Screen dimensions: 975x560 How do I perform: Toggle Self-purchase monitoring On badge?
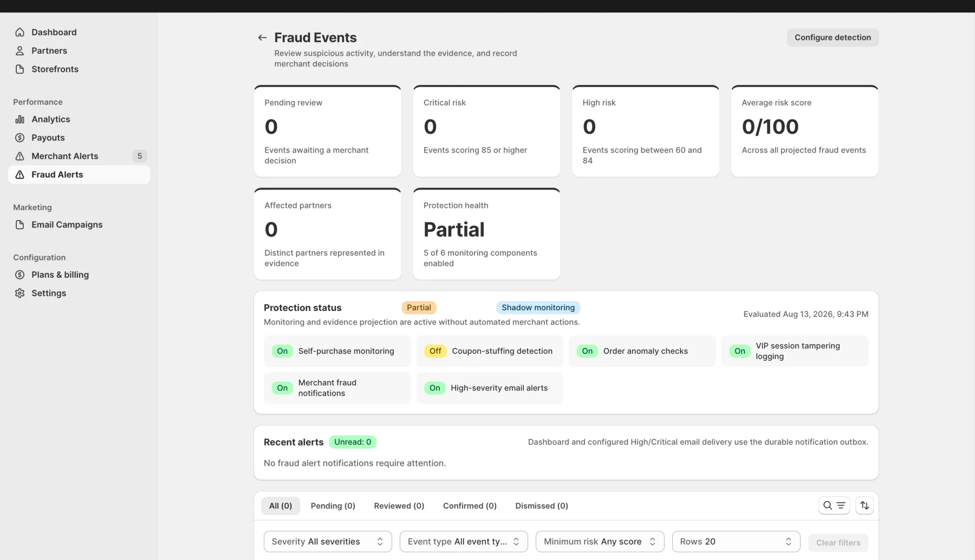282,351
